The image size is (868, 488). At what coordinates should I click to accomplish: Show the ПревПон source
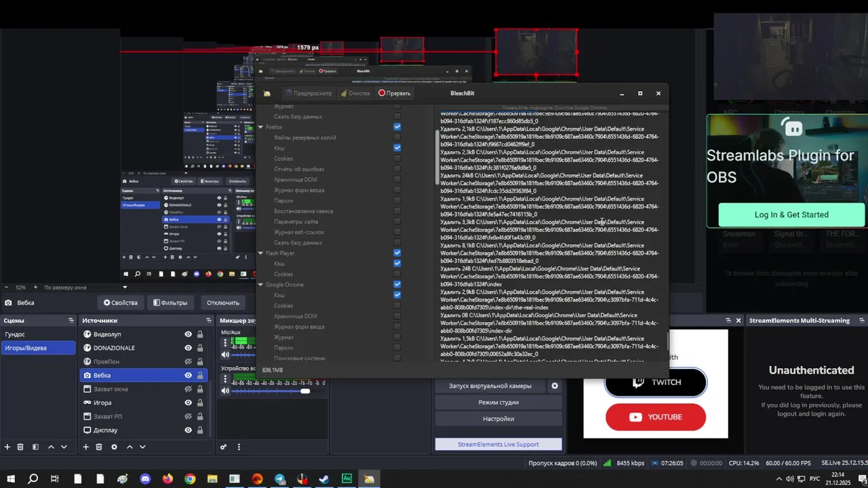click(188, 362)
